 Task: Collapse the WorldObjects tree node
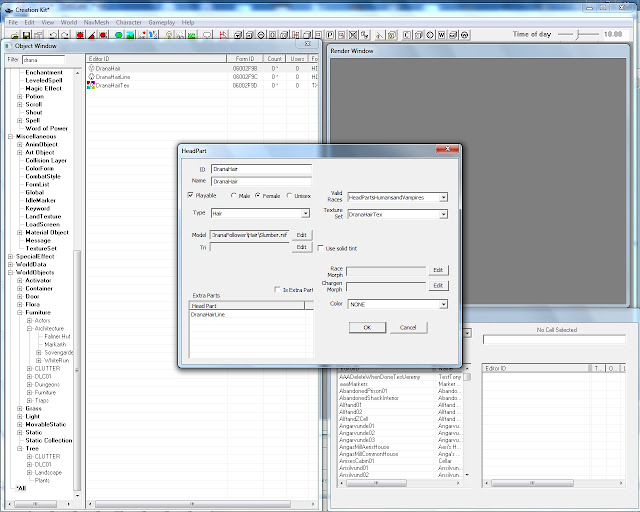point(10,272)
